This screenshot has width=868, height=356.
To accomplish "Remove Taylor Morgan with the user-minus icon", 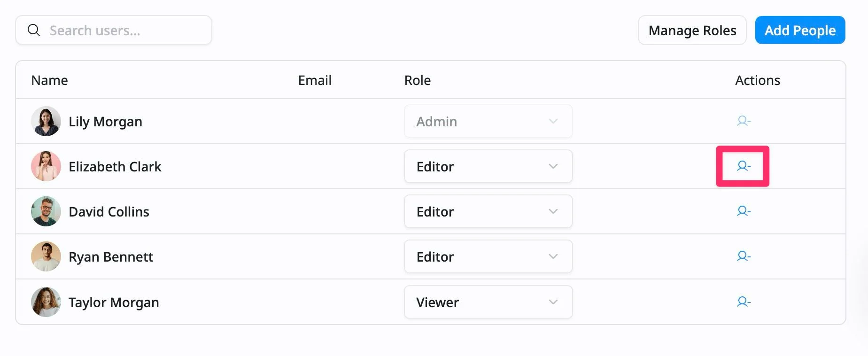I will click(x=744, y=302).
